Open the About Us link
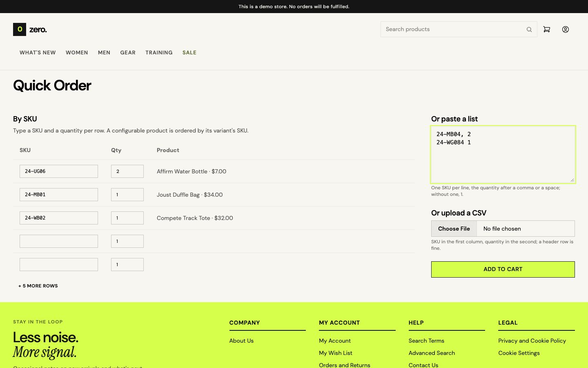This screenshot has width=588, height=368. 241,341
